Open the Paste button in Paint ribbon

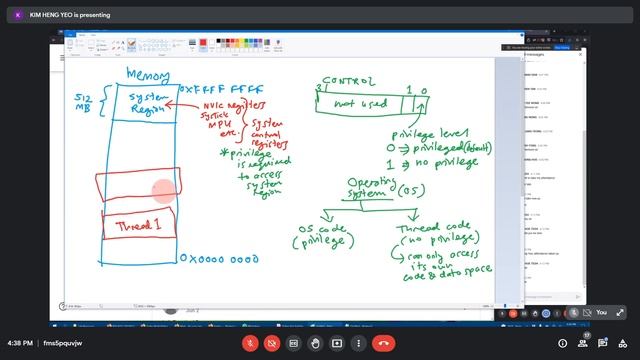[70, 45]
